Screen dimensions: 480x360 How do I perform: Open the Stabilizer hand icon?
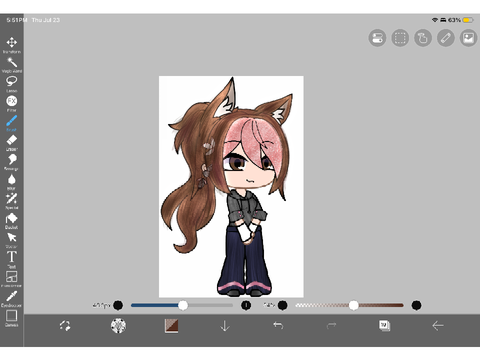423,38
